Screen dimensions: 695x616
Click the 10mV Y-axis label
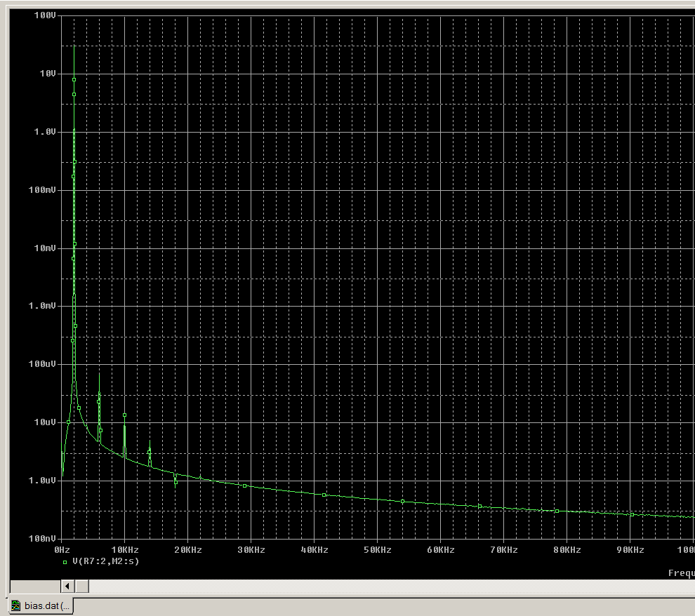pyautogui.click(x=45, y=248)
